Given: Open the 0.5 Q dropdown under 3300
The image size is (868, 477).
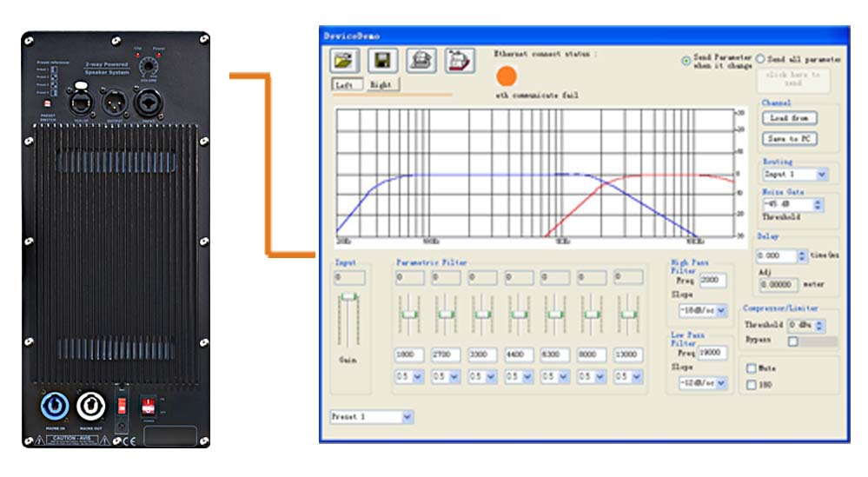Looking at the screenshot, I should [490, 377].
